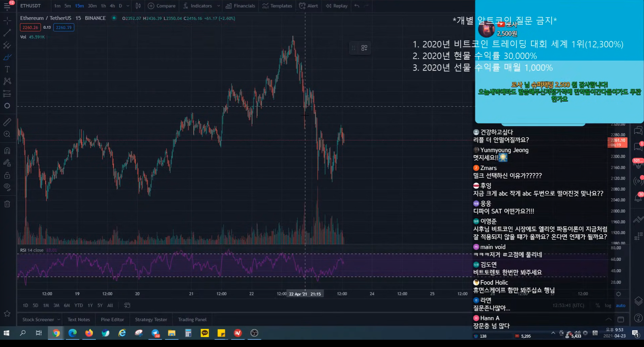Toggle magnet mode in left toolbar
The image size is (644, 347).
coord(7,151)
